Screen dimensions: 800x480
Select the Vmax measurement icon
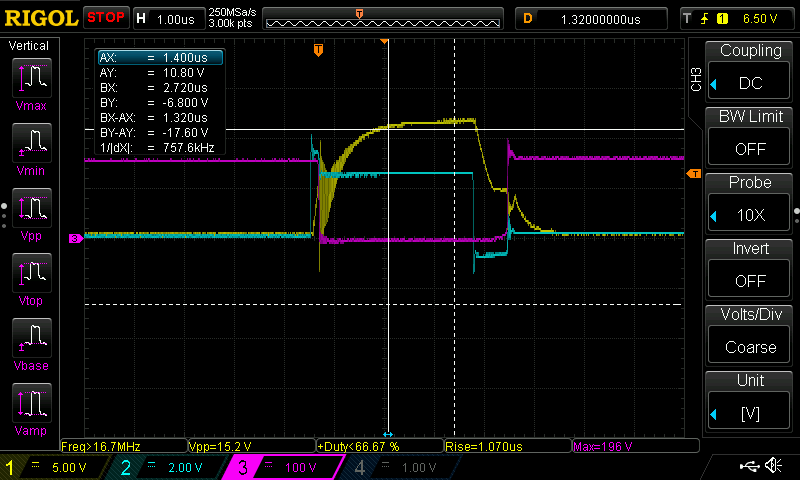[32, 78]
